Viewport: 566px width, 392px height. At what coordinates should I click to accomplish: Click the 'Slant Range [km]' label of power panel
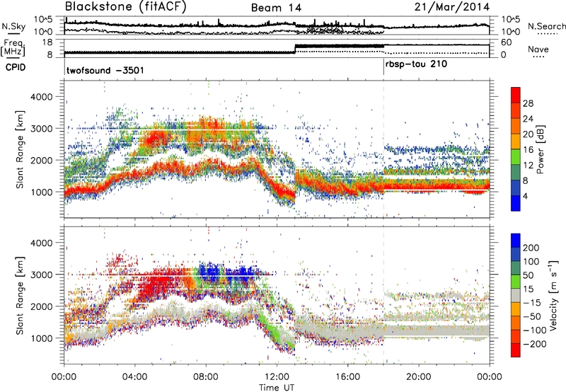click(20, 149)
